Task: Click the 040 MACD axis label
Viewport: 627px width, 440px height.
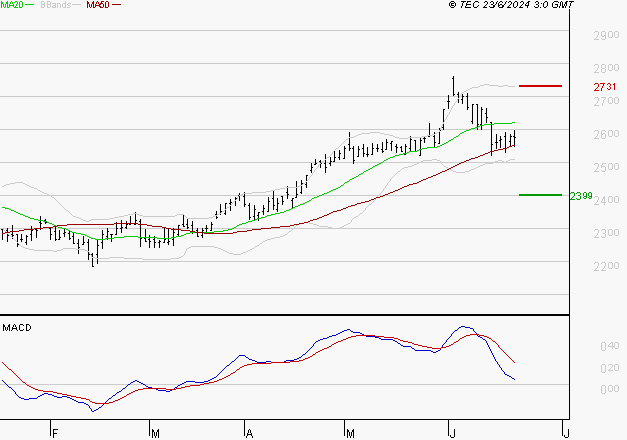Action: [610, 346]
